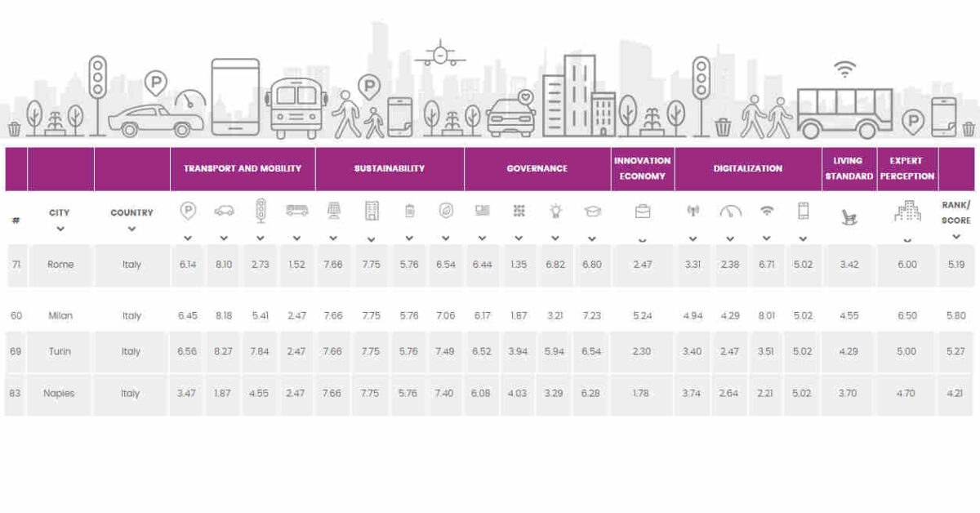980x513 pixels.
Task: Click the parking icon column header
Action: [188, 211]
